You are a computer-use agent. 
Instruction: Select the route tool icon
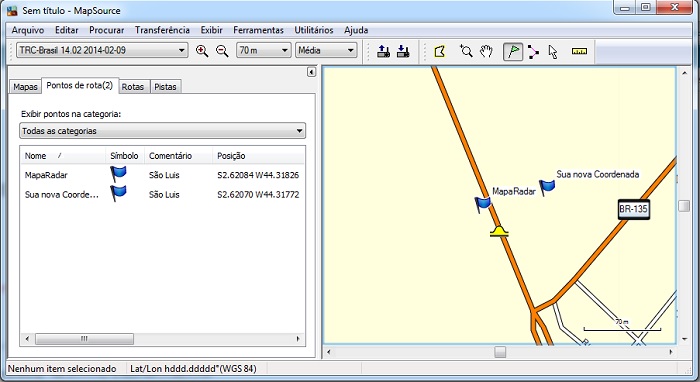tap(533, 52)
